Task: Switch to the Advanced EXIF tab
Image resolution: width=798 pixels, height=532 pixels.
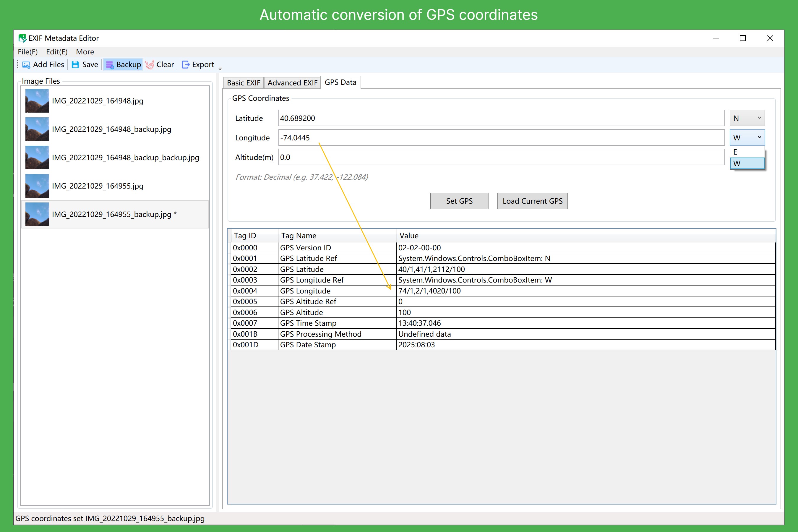Action: click(x=292, y=83)
